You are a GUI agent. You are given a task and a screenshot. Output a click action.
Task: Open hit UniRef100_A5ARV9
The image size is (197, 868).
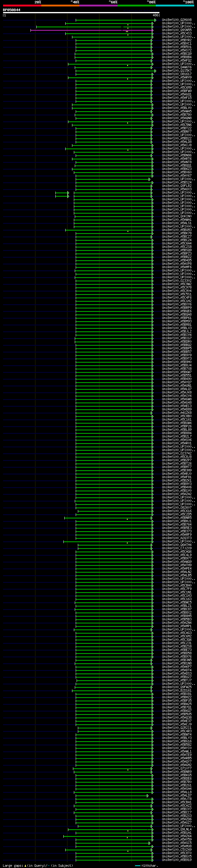[177, 78]
